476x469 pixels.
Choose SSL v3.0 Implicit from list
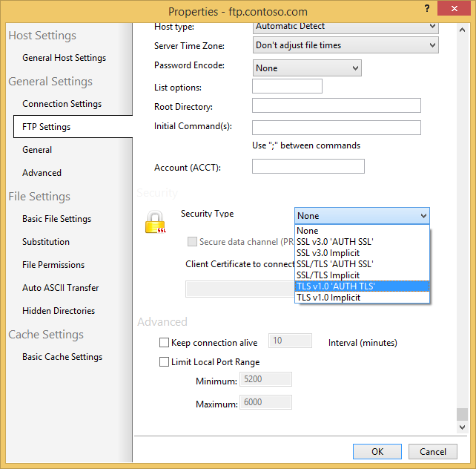tap(362, 253)
